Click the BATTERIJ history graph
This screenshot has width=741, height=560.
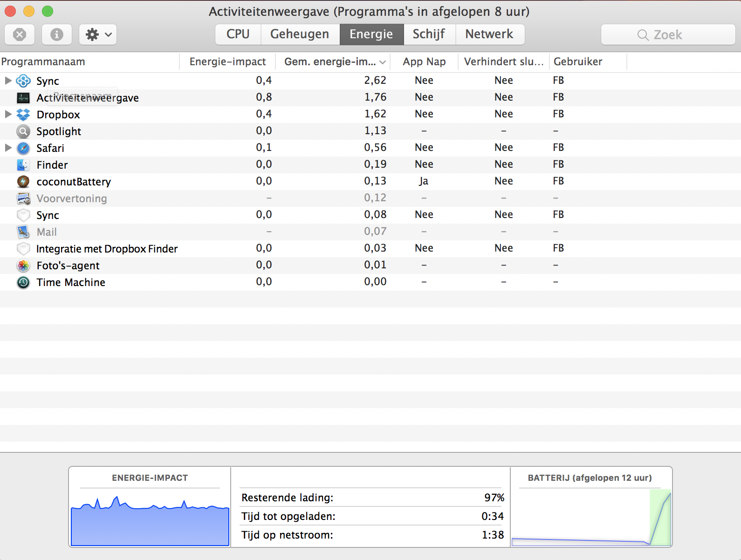click(591, 517)
